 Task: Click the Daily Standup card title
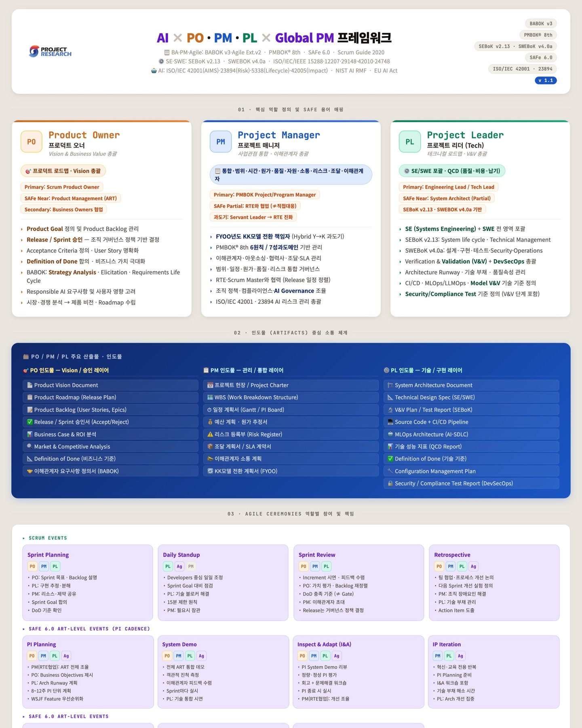pos(181,555)
